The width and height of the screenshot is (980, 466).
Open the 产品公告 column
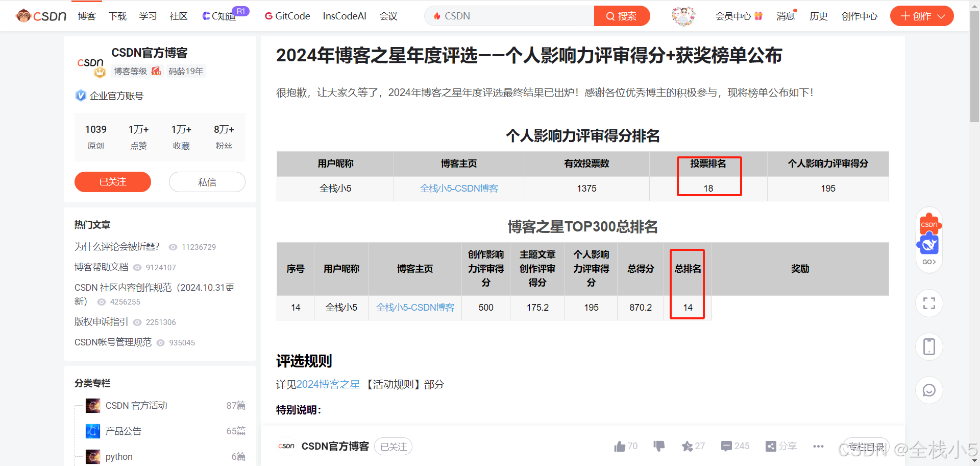[124, 431]
